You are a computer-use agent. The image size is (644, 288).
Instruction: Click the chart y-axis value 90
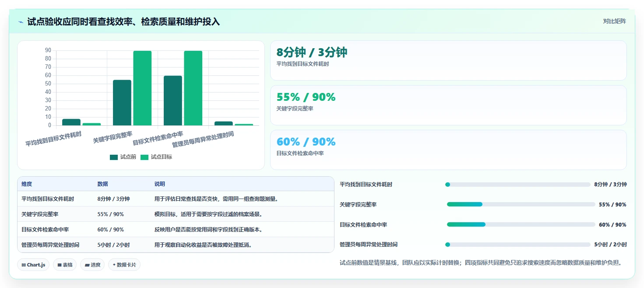[48, 50]
